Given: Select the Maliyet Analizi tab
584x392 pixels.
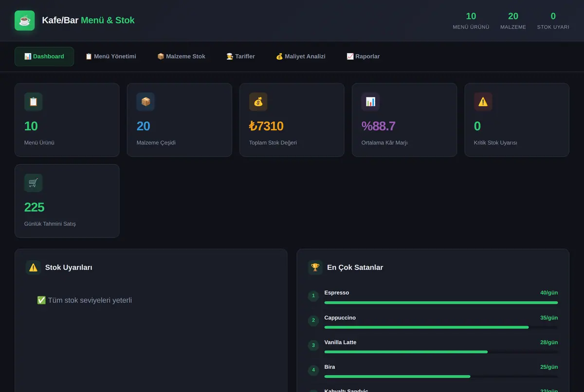Looking at the screenshot, I should coord(301,56).
